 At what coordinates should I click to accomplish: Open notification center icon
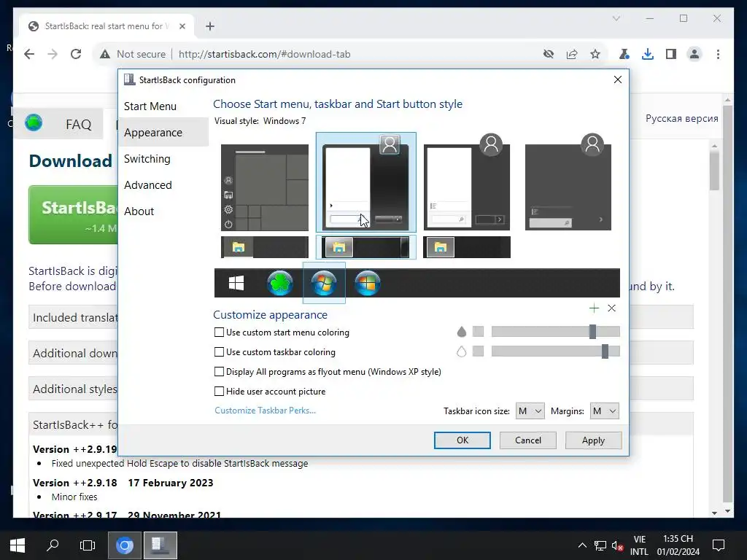[x=719, y=545]
